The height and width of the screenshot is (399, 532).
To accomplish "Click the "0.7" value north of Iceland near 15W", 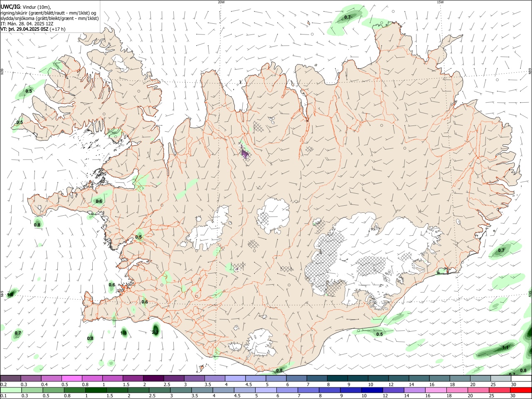I will pos(347,17).
